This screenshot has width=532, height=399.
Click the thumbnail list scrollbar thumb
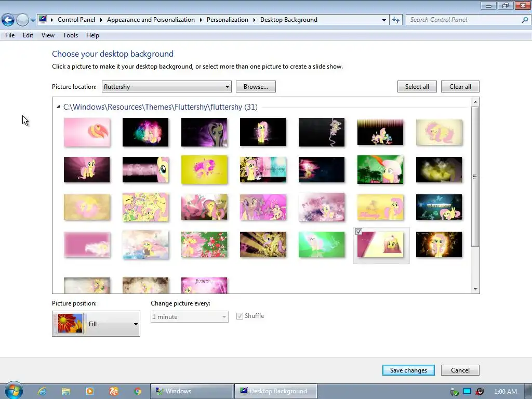(x=475, y=177)
